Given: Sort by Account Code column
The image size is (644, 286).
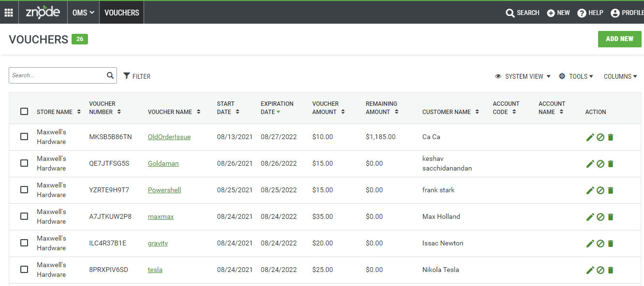Looking at the screenshot, I should coord(506,108).
